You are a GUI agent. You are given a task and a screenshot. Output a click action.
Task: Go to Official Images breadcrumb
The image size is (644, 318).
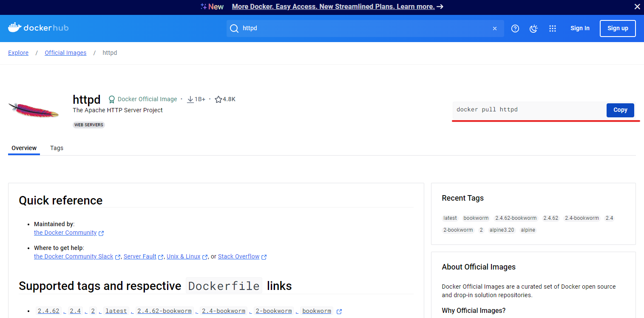tap(65, 53)
